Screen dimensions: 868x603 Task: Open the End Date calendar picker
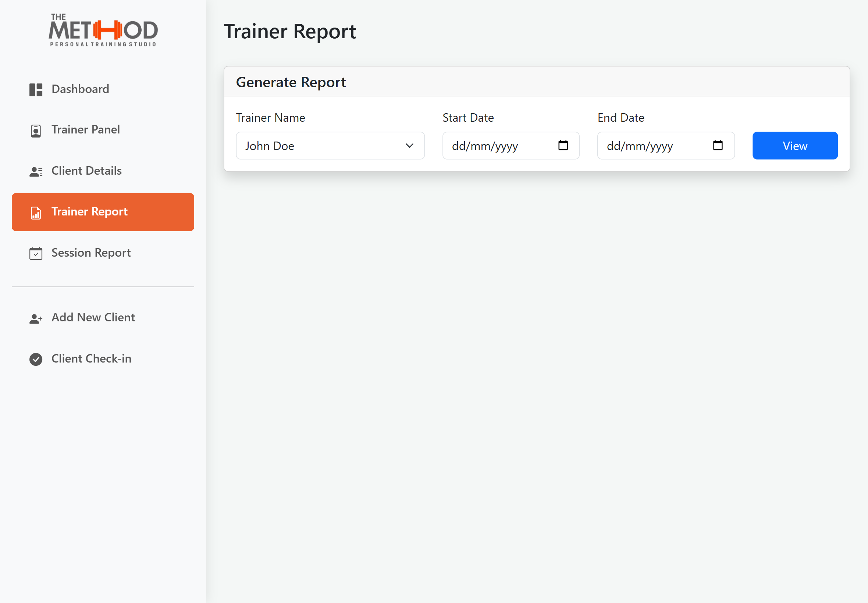718,145
